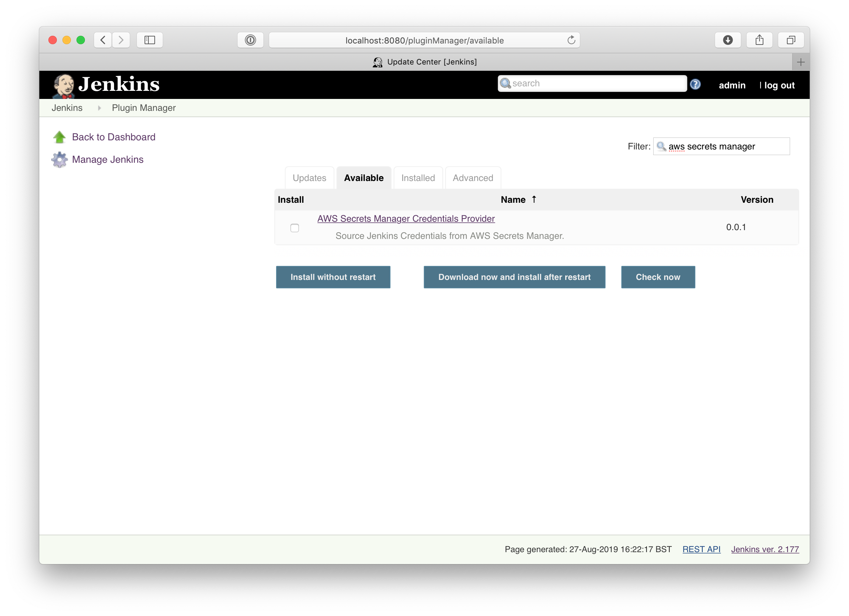Click Install without restart button

point(333,277)
